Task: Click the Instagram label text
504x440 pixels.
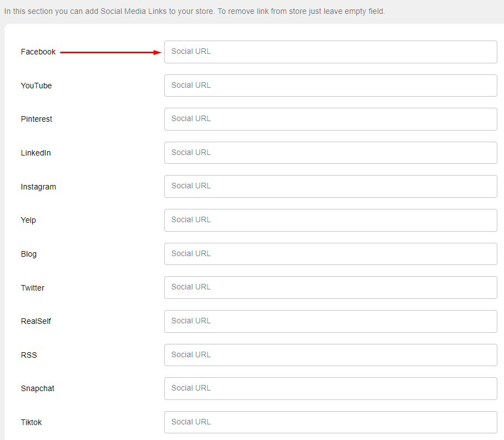Action: tap(38, 187)
